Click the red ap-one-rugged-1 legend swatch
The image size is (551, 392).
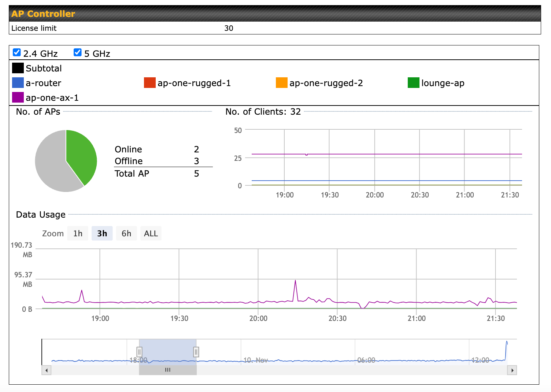click(150, 83)
